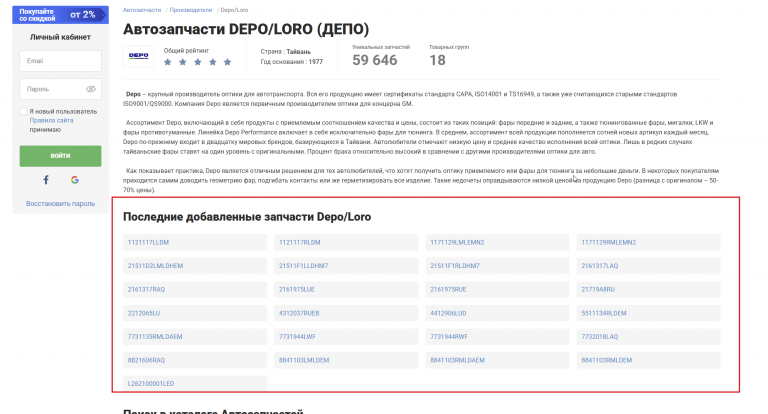Focus the Пароль password field
The width and height of the screenshot is (768, 414).
(x=60, y=89)
